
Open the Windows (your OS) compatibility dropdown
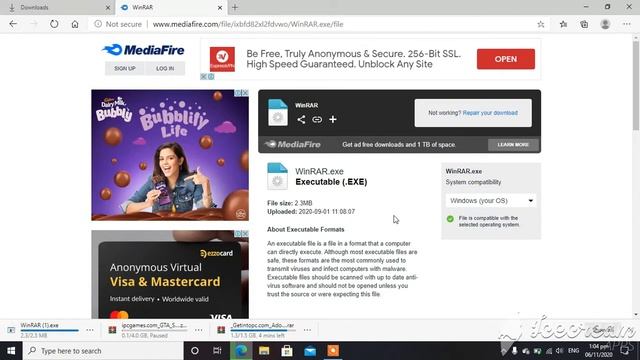(491, 200)
